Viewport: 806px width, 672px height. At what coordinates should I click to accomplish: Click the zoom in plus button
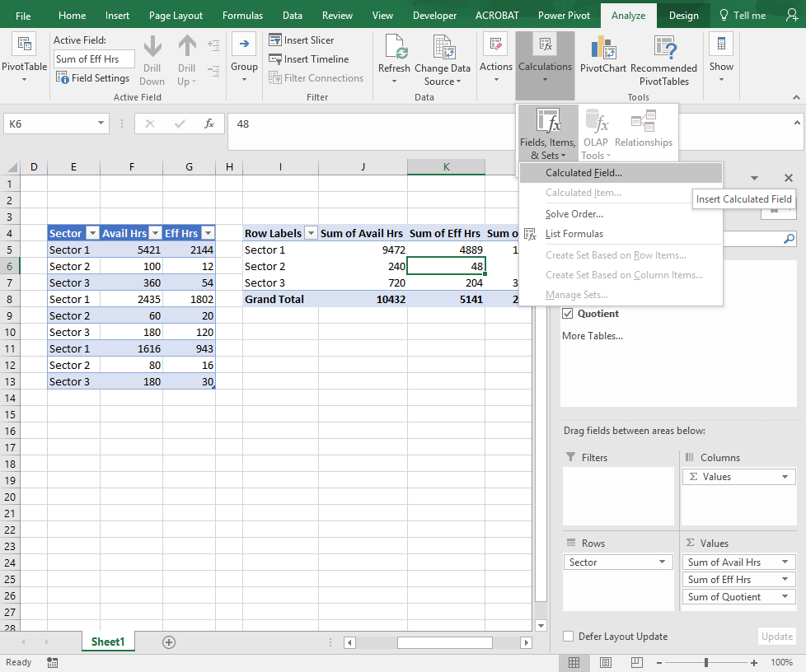coord(754,663)
